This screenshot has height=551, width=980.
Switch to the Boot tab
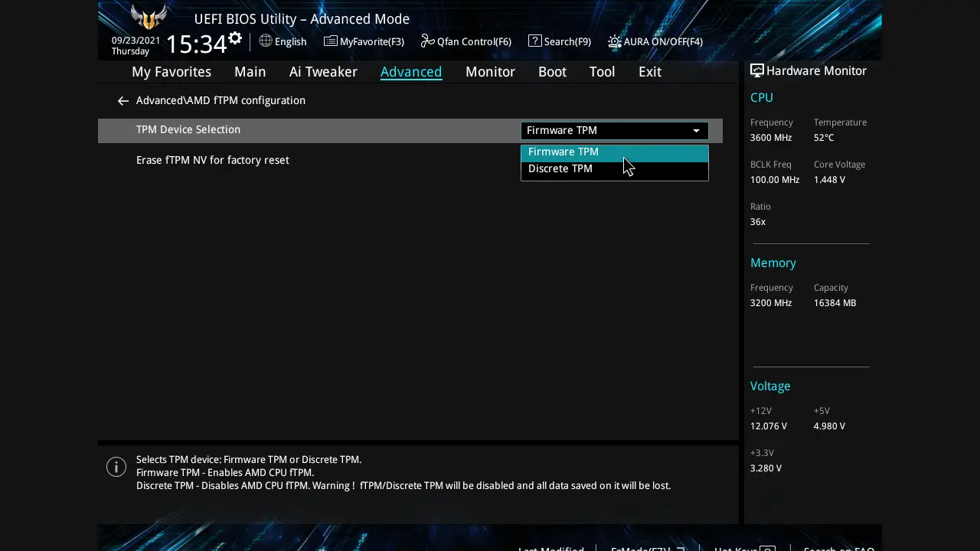(553, 72)
